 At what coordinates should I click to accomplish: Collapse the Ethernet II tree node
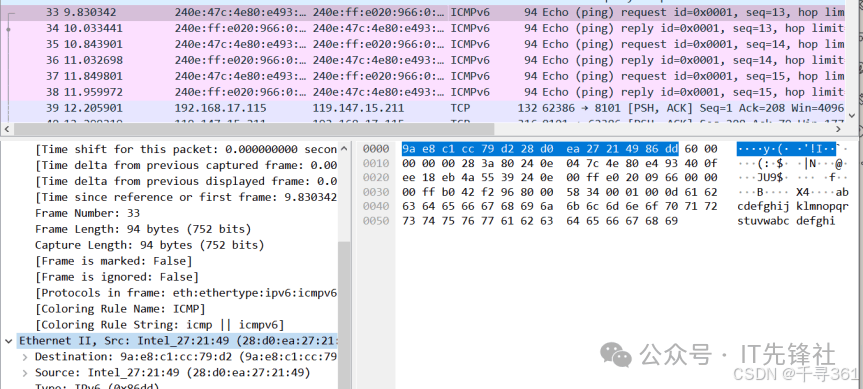(8, 341)
